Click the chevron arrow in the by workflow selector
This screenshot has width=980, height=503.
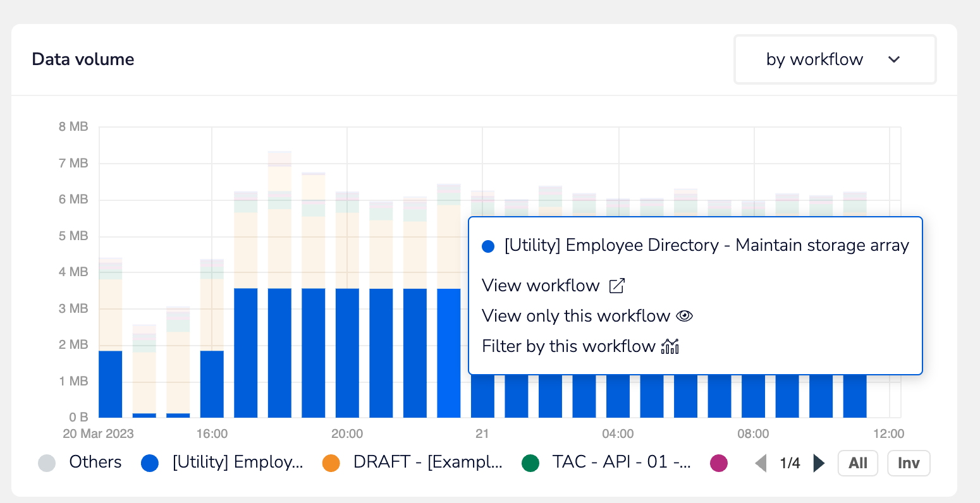[893, 59]
